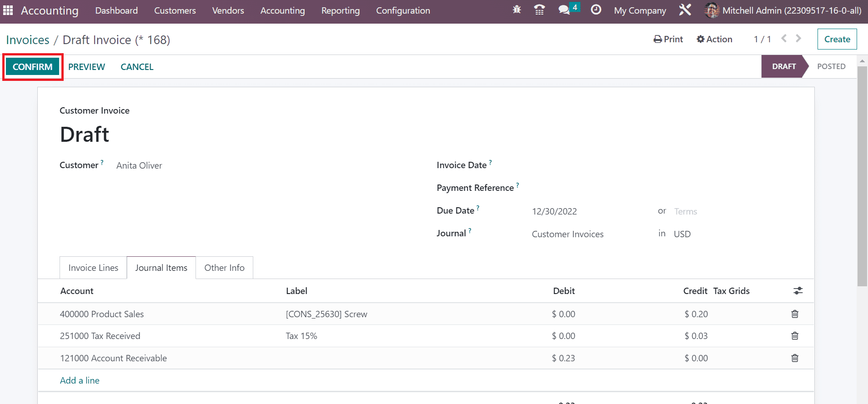Open column options adjust icon

coord(798,291)
